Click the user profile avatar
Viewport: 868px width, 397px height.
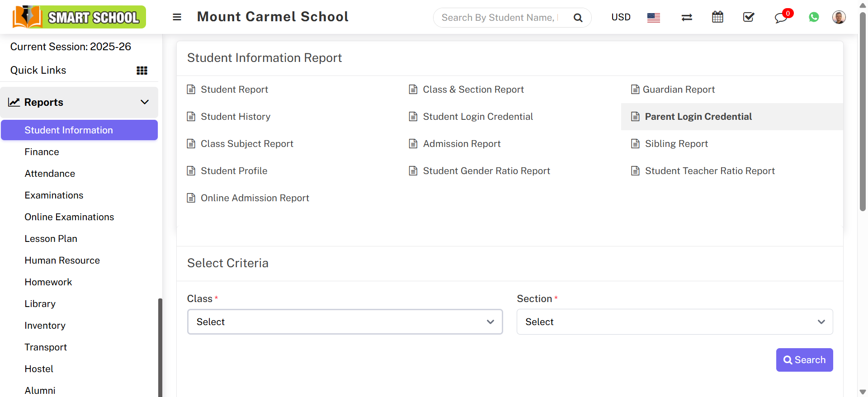click(x=839, y=17)
